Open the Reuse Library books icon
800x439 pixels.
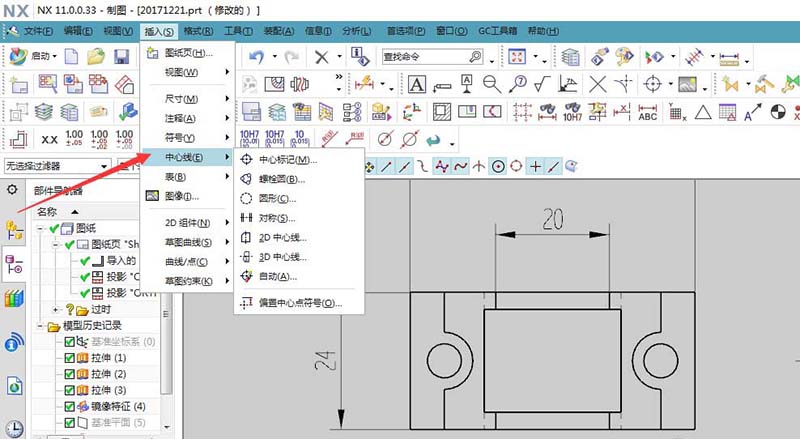14,298
